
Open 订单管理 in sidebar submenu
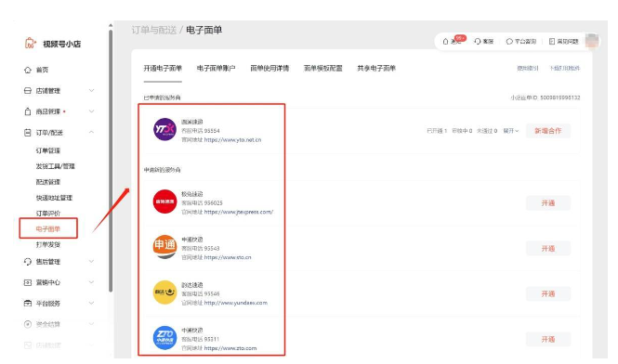(48, 150)
